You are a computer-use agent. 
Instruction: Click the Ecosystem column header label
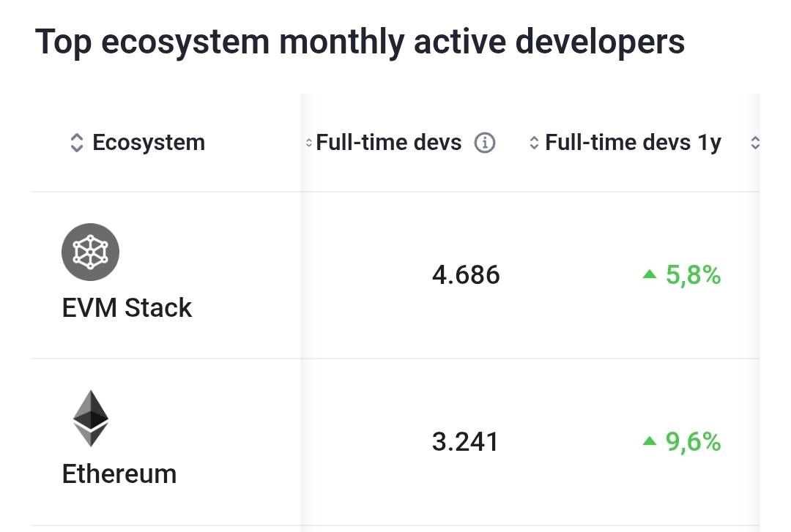149,143
